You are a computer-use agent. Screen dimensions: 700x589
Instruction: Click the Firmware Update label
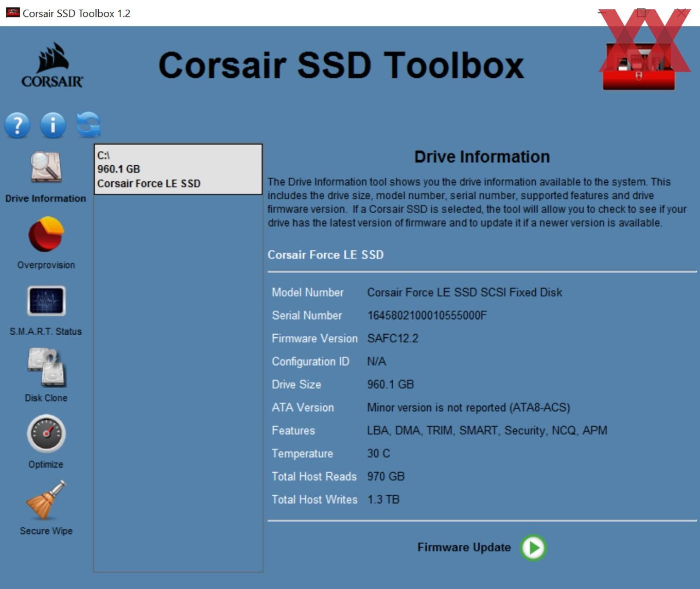(x=464, y=547)
